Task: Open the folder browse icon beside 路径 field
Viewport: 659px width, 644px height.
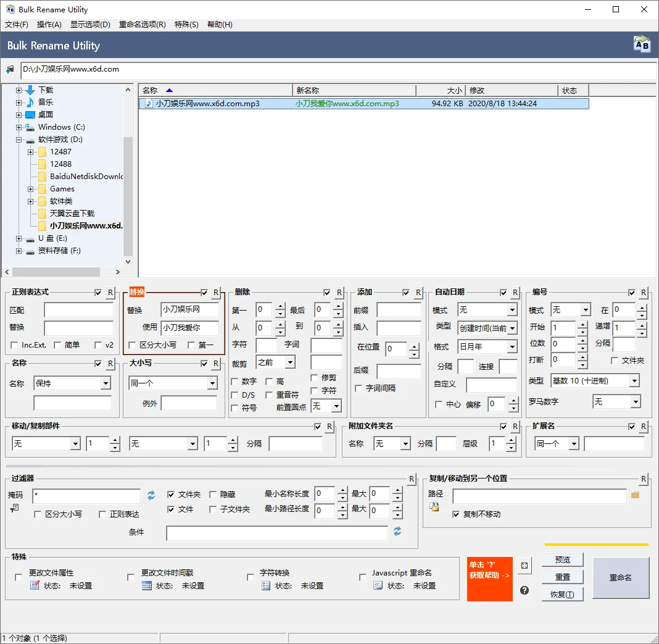Action: tap(635, 495)
